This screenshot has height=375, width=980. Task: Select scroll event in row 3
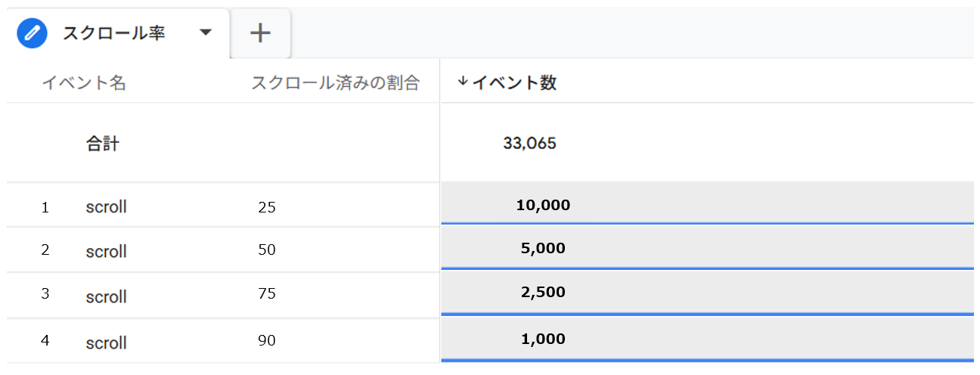pos(106,296)
